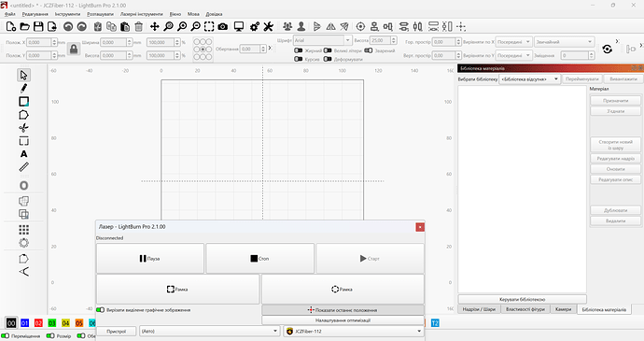Image resolution: width=644 pixels, height=341 pixels.
Task: Toggle the Переміщення switch at bottom
Action: pos(5,336)
